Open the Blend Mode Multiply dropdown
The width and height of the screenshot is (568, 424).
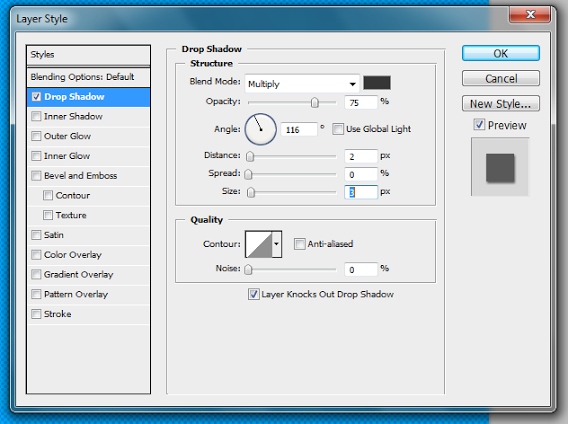(x=302, y=84)
